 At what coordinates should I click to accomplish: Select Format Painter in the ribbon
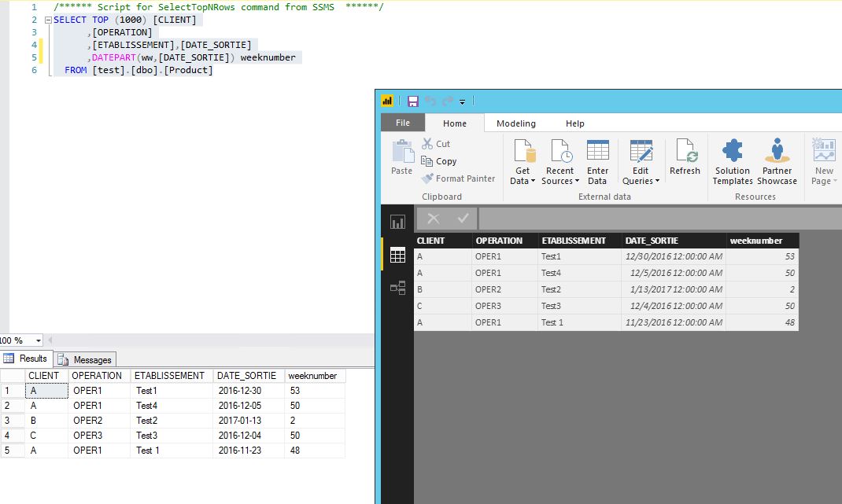point(458,178)
